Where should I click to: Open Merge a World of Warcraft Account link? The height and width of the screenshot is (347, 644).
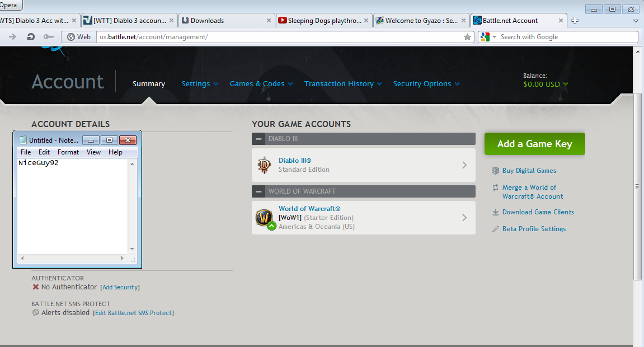pos(532,192)
